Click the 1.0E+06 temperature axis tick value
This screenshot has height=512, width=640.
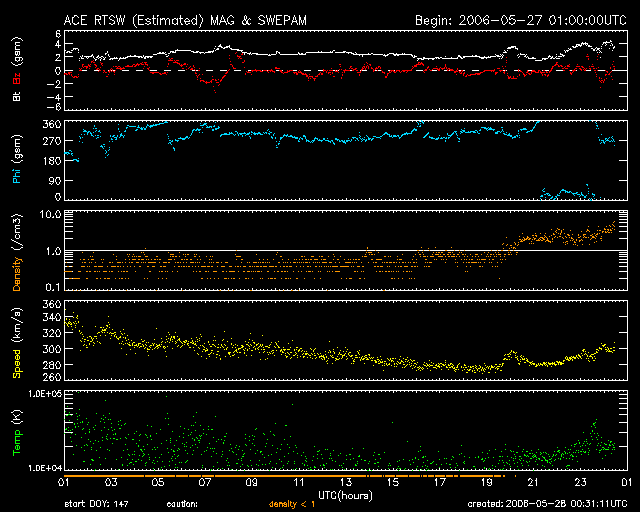[x=44, y=395]
